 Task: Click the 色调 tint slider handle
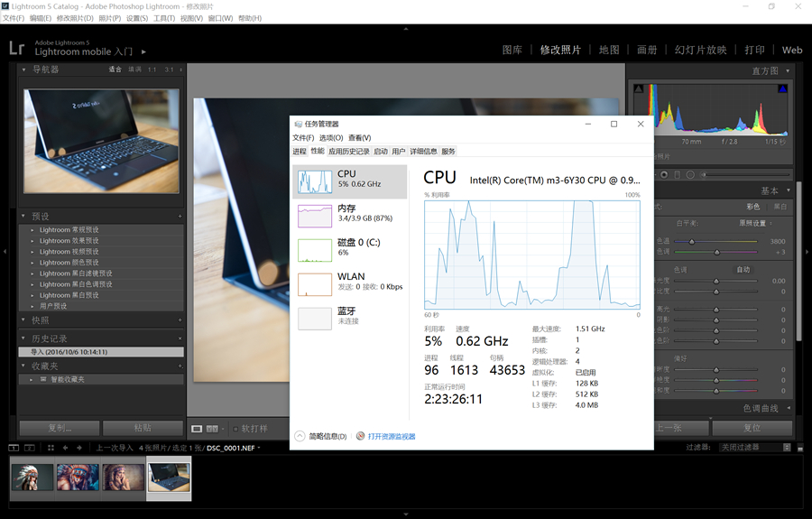coord(716,252)
